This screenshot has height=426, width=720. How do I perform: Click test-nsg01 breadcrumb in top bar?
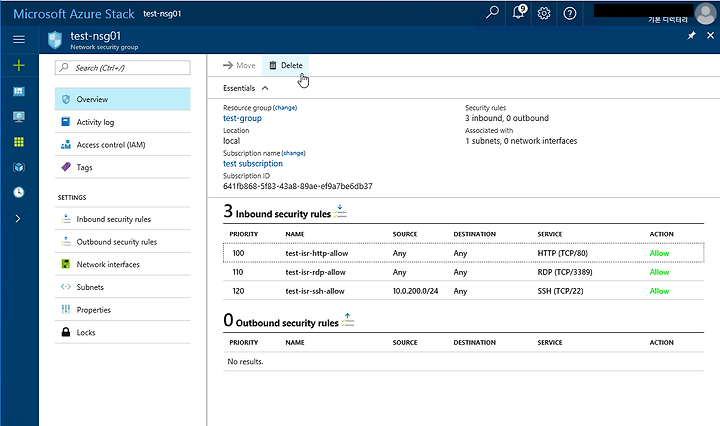click(x=162, y=14)
